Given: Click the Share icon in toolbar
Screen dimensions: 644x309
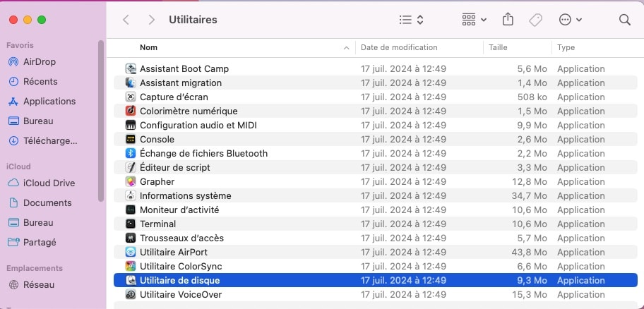Looking at the screenshot, I should [x=508, y=20].
